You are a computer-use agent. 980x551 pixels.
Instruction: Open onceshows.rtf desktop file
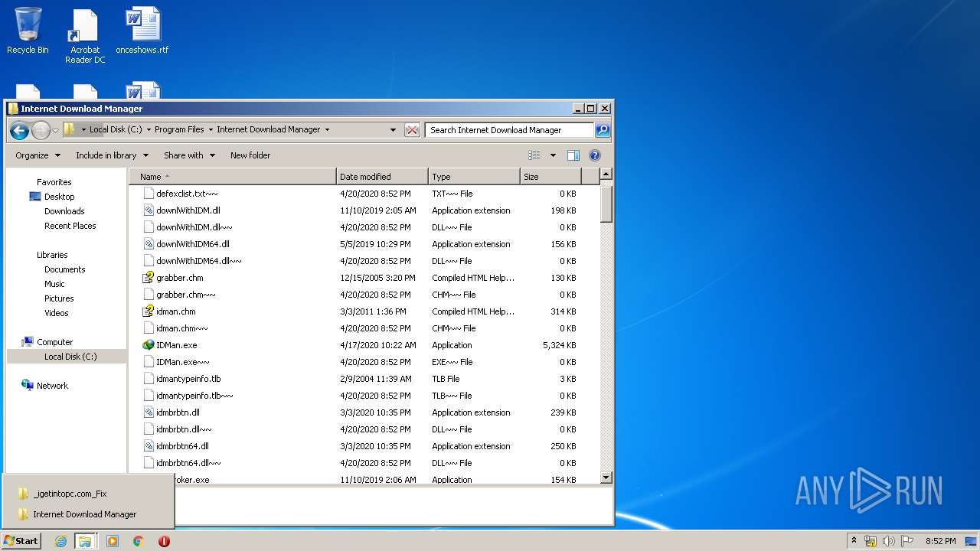coord(142,31)
